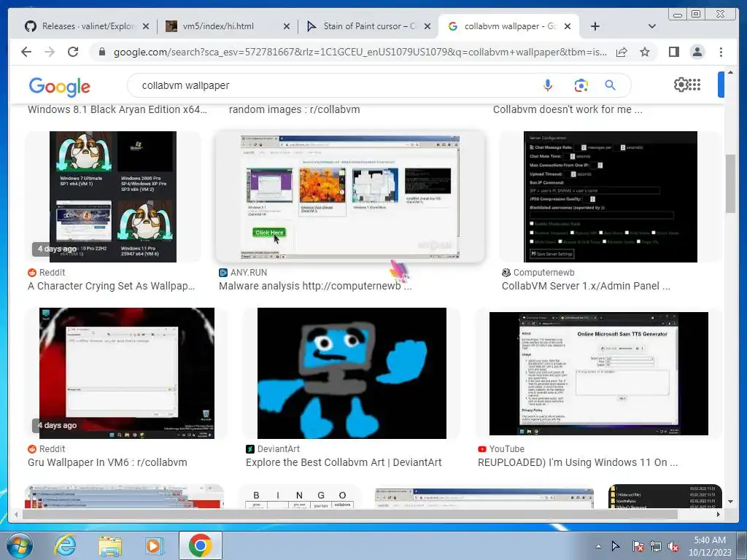Click the muted volume tray icon
The image size is (747, 560).
pos(673,546)
